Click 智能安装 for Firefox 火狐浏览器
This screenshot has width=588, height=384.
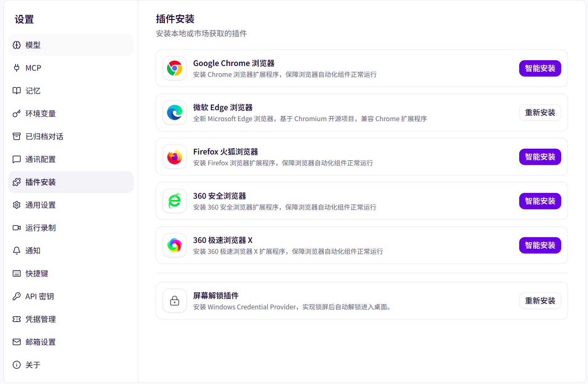pos(540,157)
